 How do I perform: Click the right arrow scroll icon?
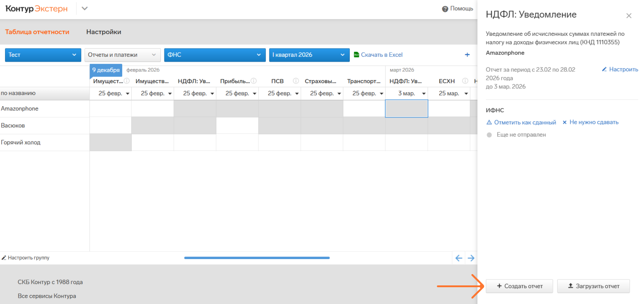tap(471, 258)
